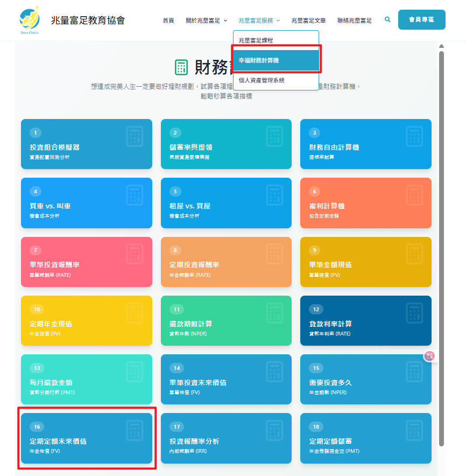The width and height of the screenshot is (466, 476).
Task: Expand the 兆量富足服務 dropdown chevron
Action: [x=279, y=19]
